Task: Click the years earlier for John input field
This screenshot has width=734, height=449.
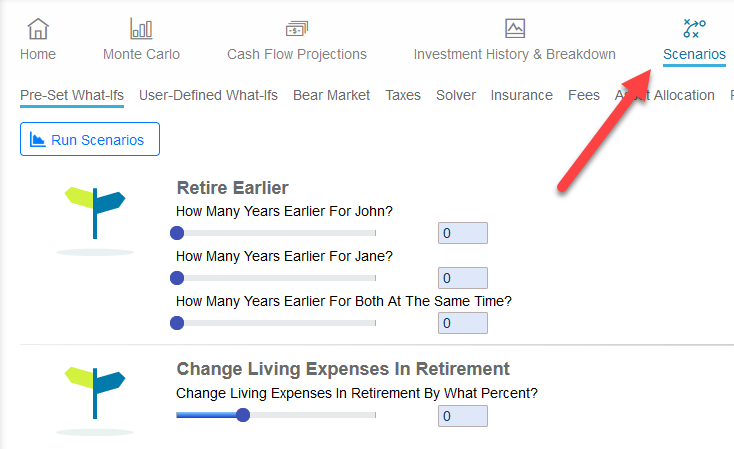Action: click(x=462, y=233)
